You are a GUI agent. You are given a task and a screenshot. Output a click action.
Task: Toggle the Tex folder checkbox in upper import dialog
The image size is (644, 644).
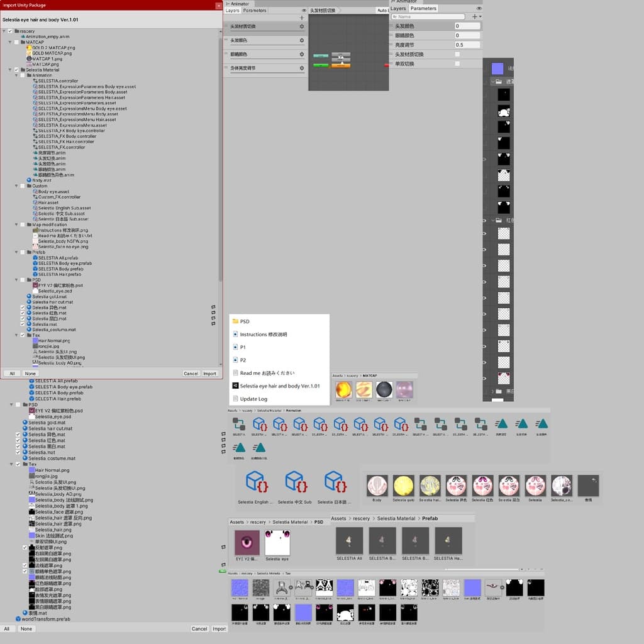point(23,335)
